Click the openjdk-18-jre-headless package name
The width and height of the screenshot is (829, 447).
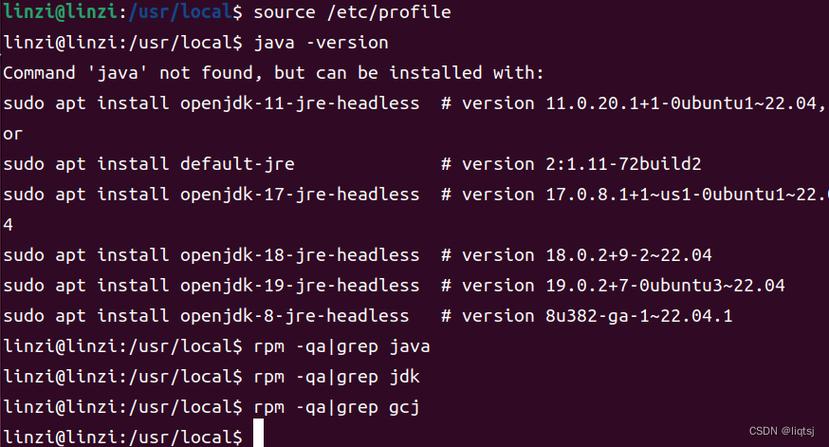pyautogui.click(x=300, y=255)
